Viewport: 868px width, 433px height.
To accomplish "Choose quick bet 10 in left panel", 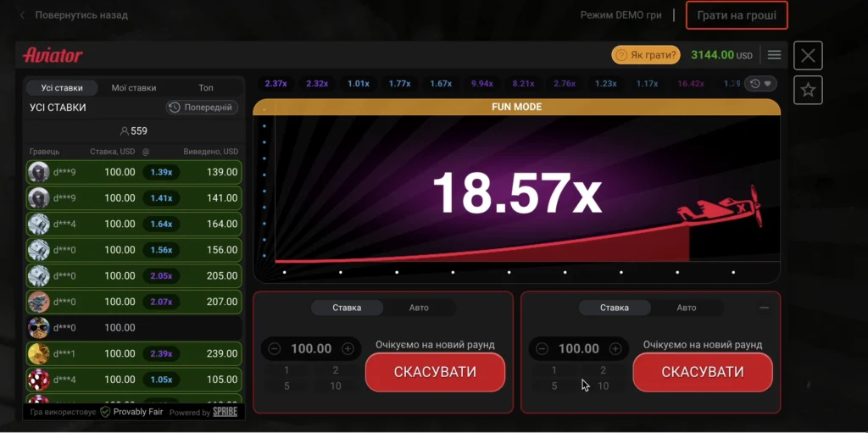I will tap(336, 386).
